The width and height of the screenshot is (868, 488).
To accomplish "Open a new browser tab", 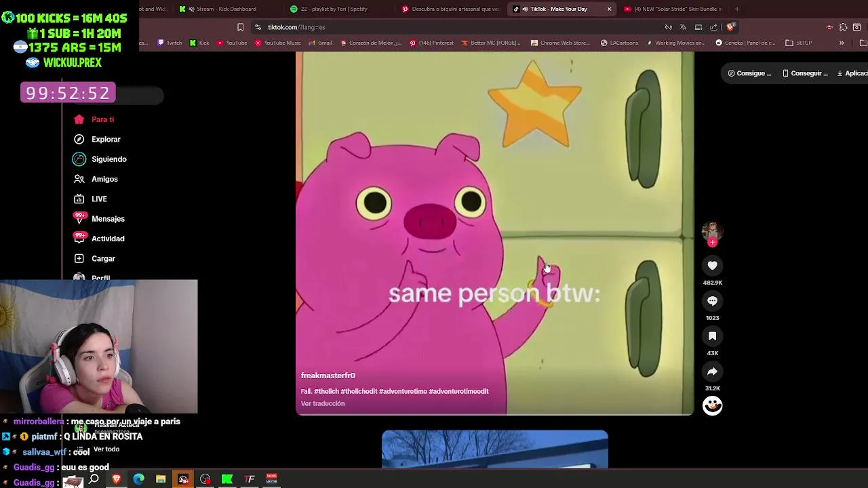I will tap(737, 9).
